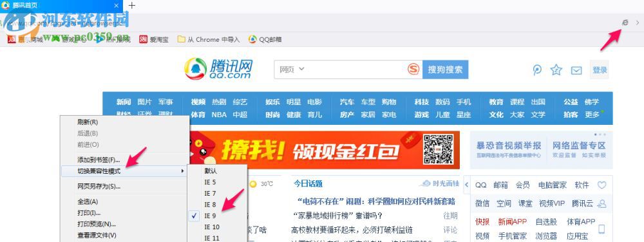Open the 电脑管家 service link

pyautogui.click(x=553, y=185)
